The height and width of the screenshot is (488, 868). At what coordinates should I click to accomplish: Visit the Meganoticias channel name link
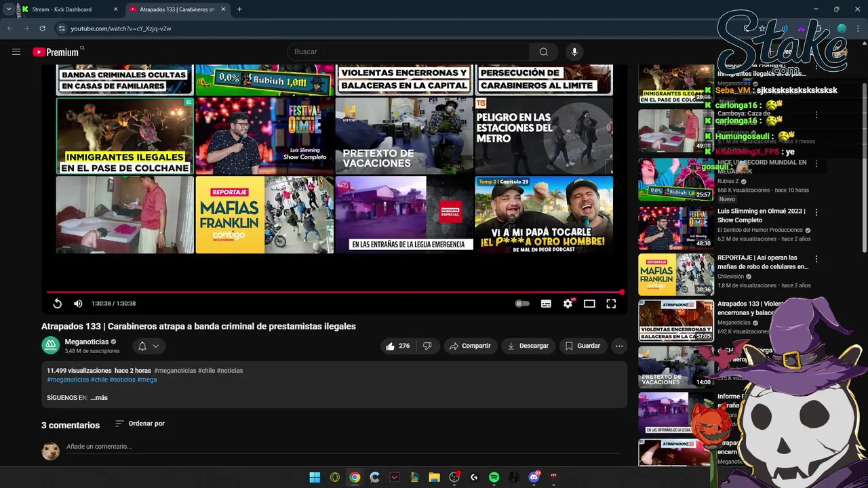click(x=87, y=342)
